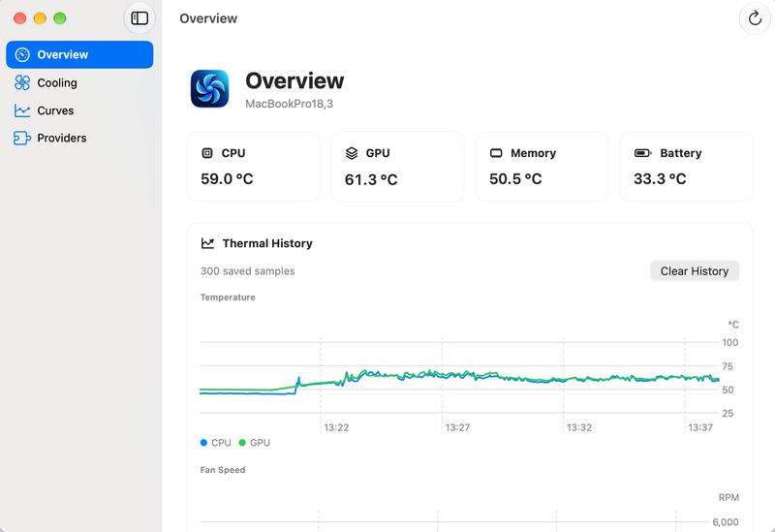
Task: Click the Temperature chart label
Action: [x=228, y=297]
